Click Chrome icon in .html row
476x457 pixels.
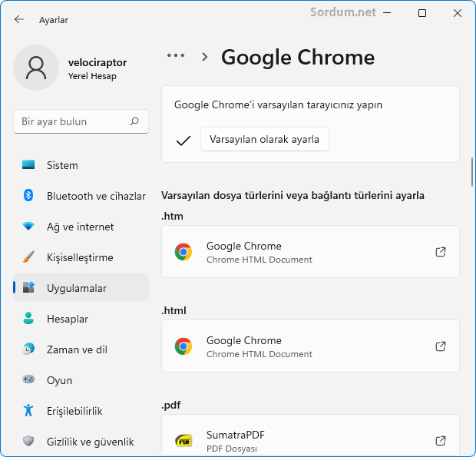[x=183, y=346]
